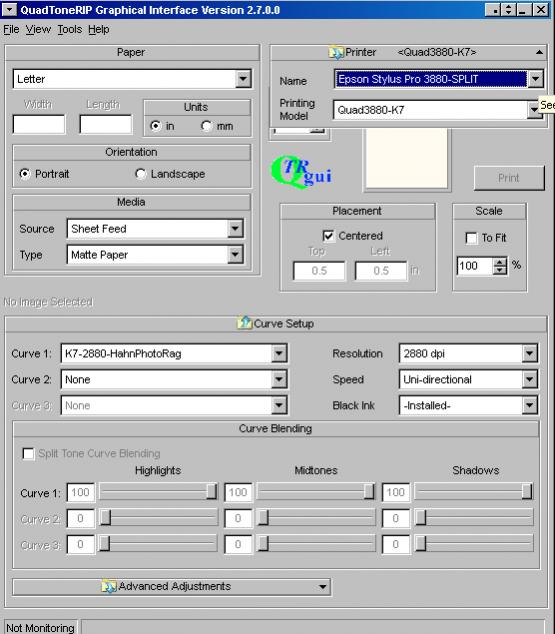Click the QTRgui logo

302,173
